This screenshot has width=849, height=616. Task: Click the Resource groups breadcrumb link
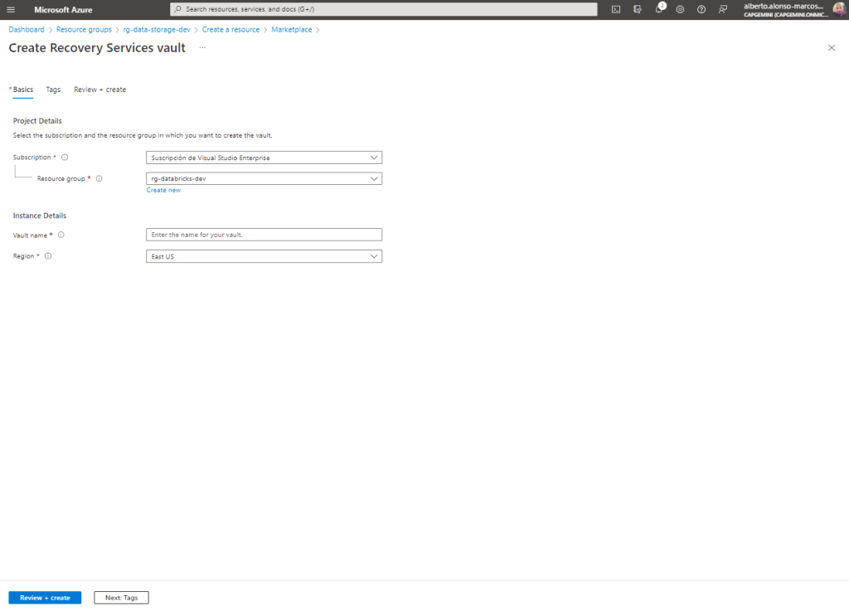pos(84,30)
